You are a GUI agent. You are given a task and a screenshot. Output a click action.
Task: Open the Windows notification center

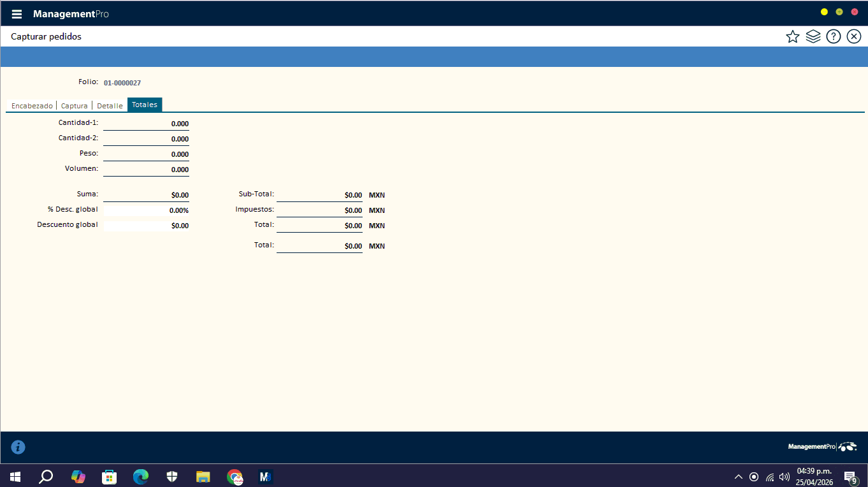point(850,477)
